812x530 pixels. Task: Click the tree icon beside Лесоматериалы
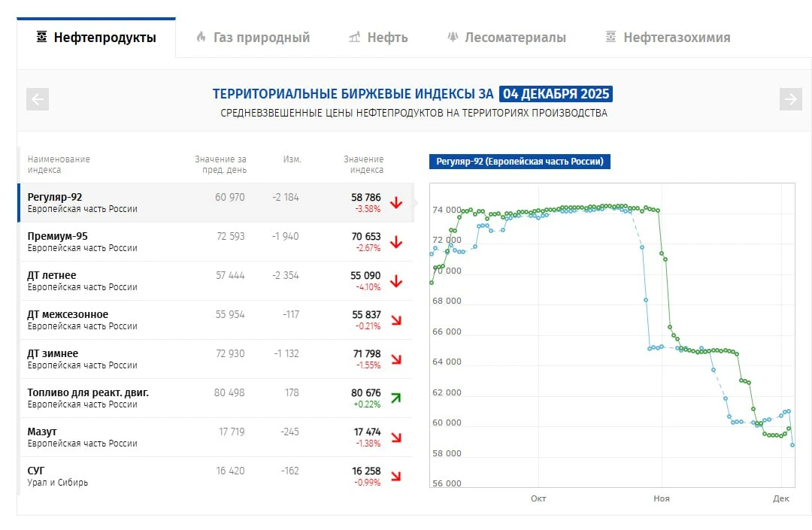click(x=453, y=37)
